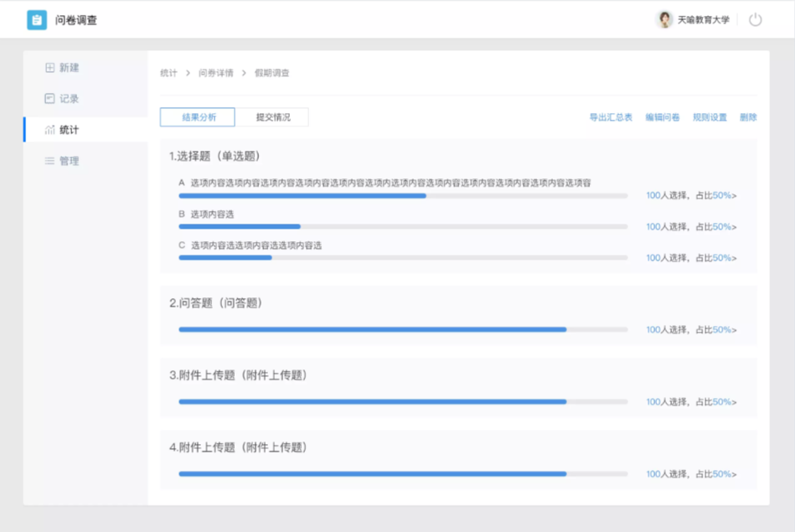795x532 pixels.
Task: Click the option C progress bar
Action: pyautogui.click(x=402, y=258)
